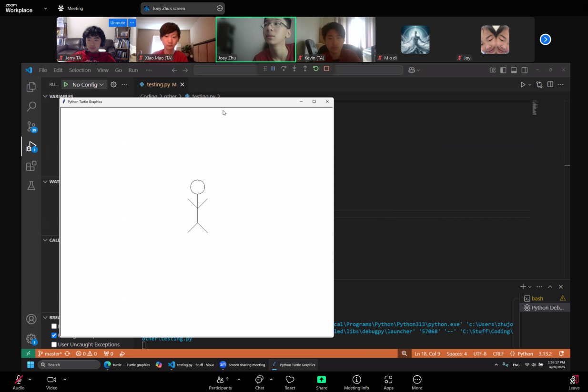Open the Testing flask icon view

[31, 186]
